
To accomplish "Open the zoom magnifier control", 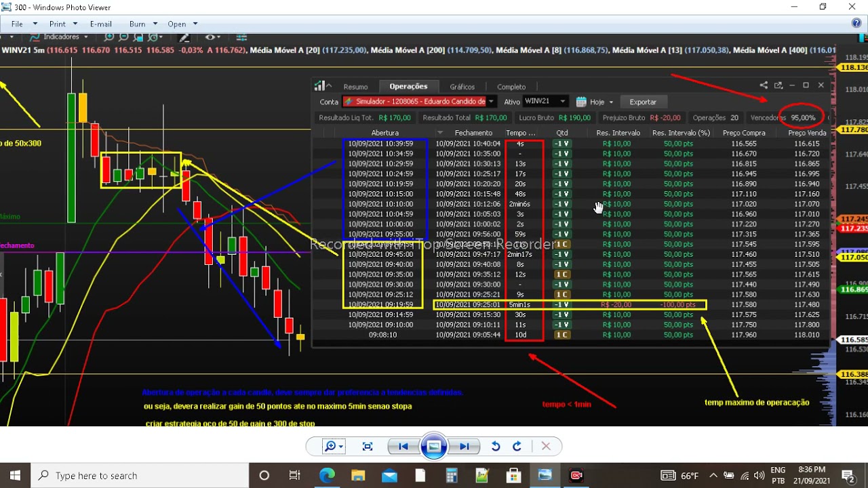I will point(334,446).
